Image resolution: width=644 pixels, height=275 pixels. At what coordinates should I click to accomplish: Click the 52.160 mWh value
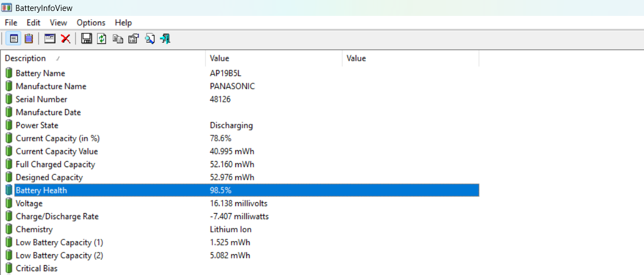tap(232, 164)
